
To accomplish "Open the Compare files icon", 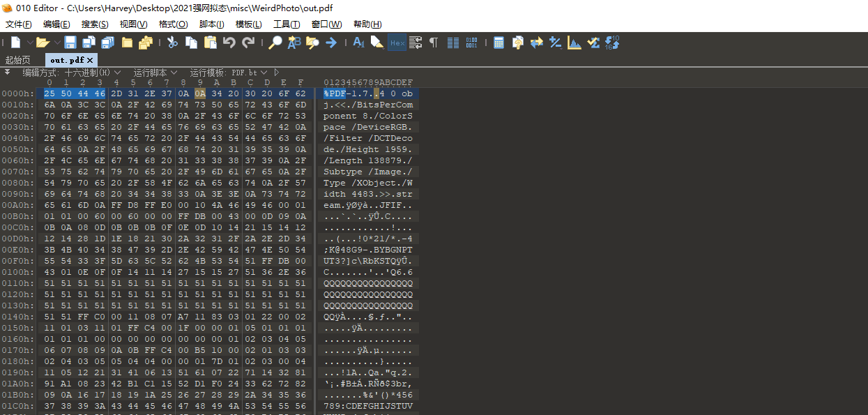I will (536, 43).
